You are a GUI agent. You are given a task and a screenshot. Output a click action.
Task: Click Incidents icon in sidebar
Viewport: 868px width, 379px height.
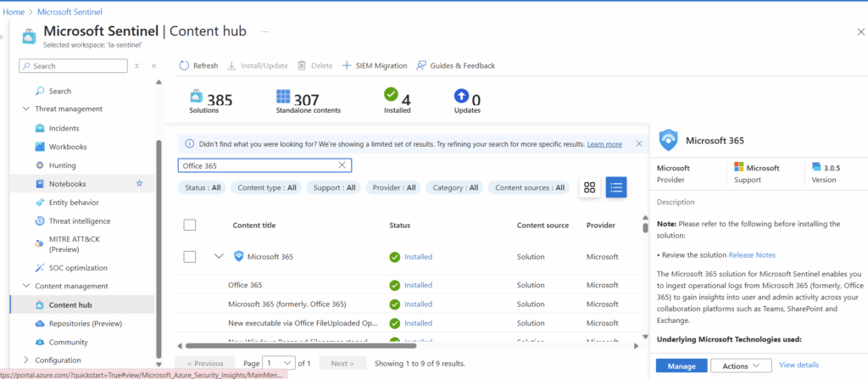(40, 128)
